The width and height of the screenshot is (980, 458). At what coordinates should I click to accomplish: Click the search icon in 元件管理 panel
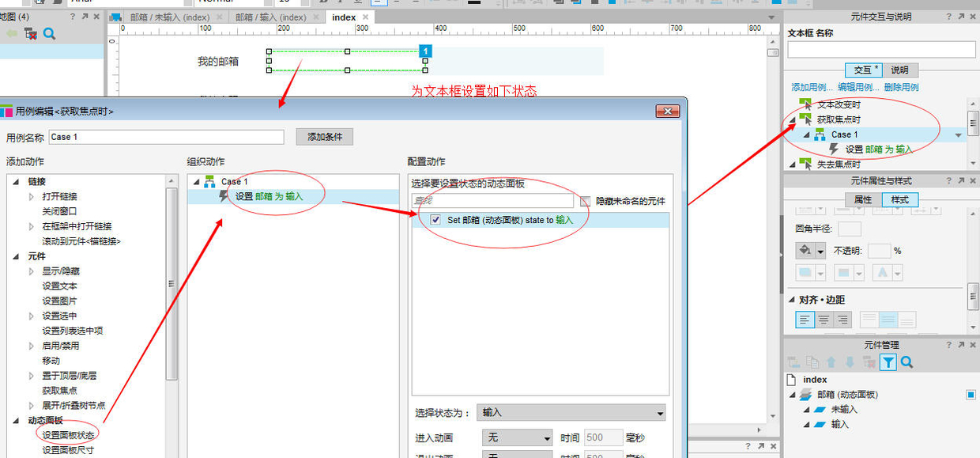[x=907, y=362]
